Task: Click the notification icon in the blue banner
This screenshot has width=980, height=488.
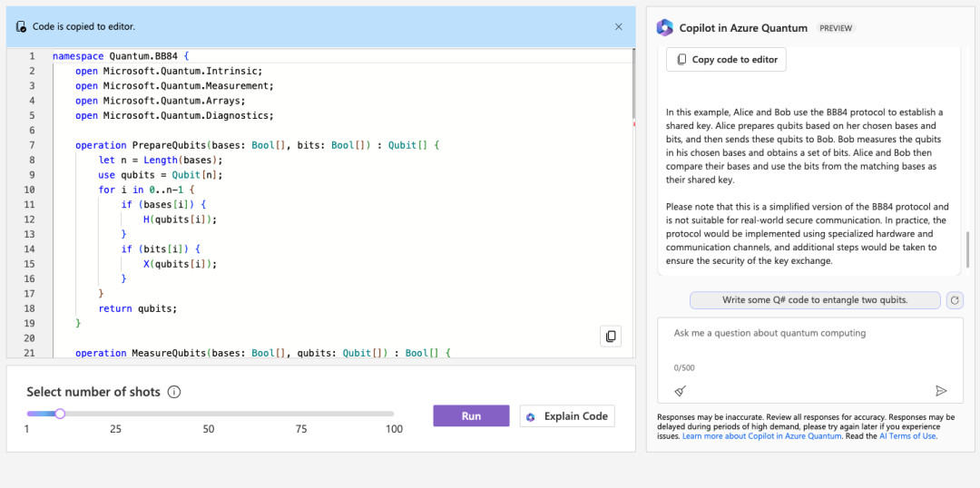Action: pyautogui.click(x=21, y=27)
